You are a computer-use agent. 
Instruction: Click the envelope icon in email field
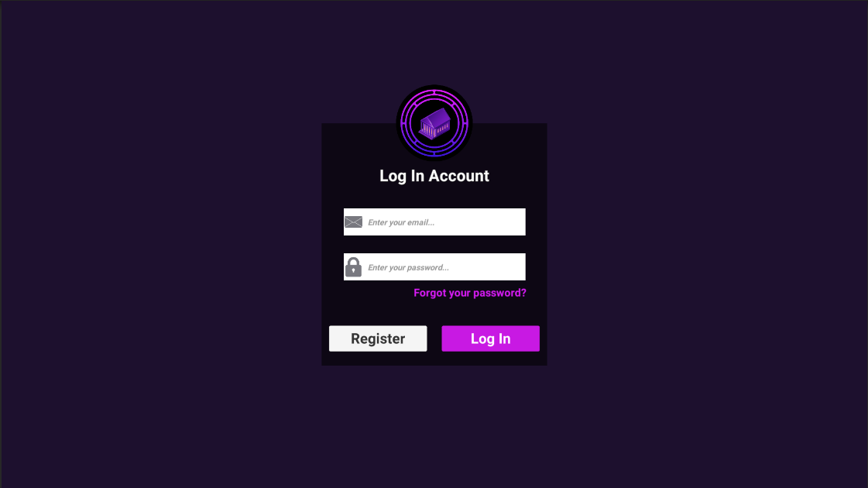pos(353,222)
